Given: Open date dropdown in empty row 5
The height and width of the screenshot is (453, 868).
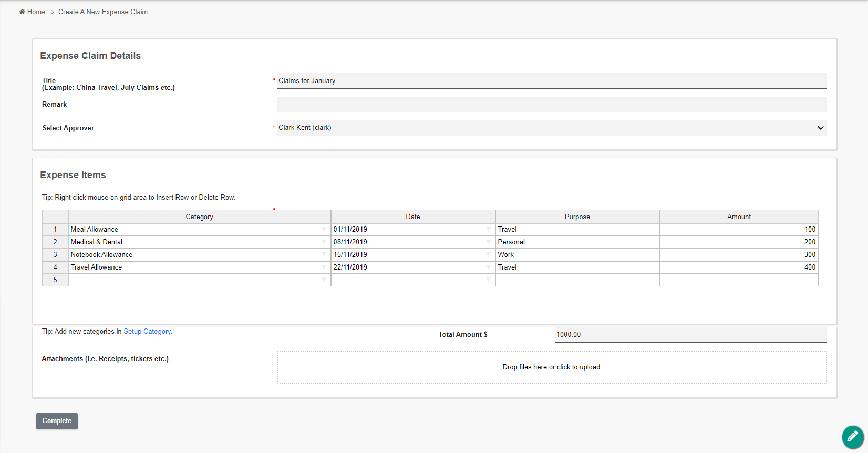Looking at the screenshot, I should tap(488, 280).
